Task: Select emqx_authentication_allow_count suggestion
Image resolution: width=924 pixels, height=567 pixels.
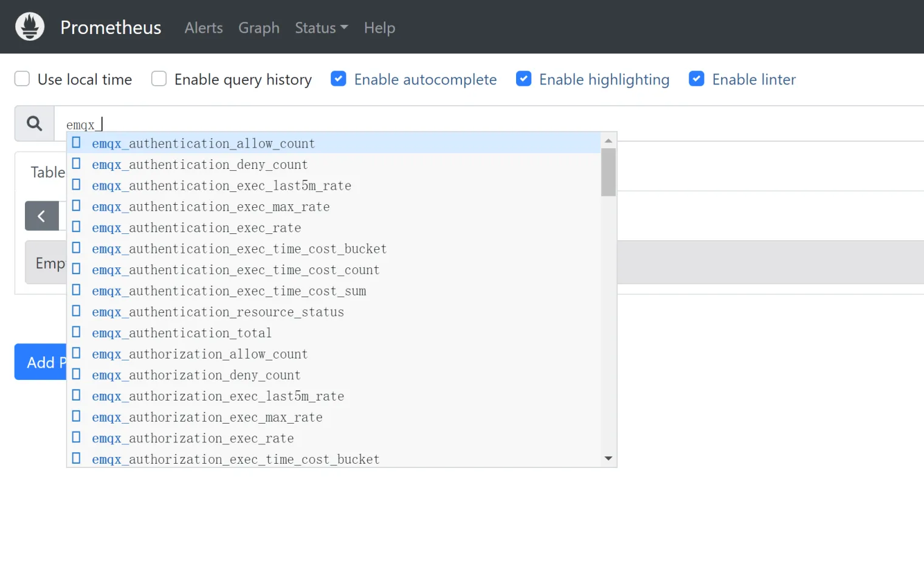Action: 203,143
